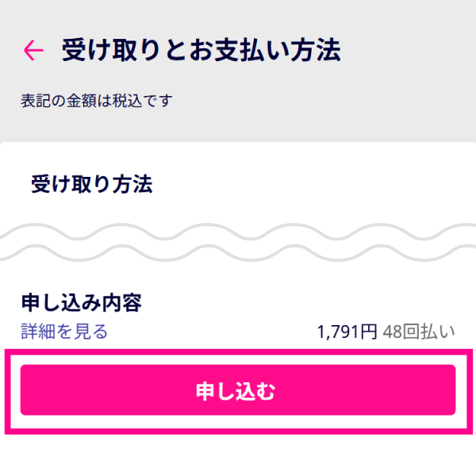Click the pink back arrow icon
The width and height of the screenshot is (476, 460).
pos(33,51)
